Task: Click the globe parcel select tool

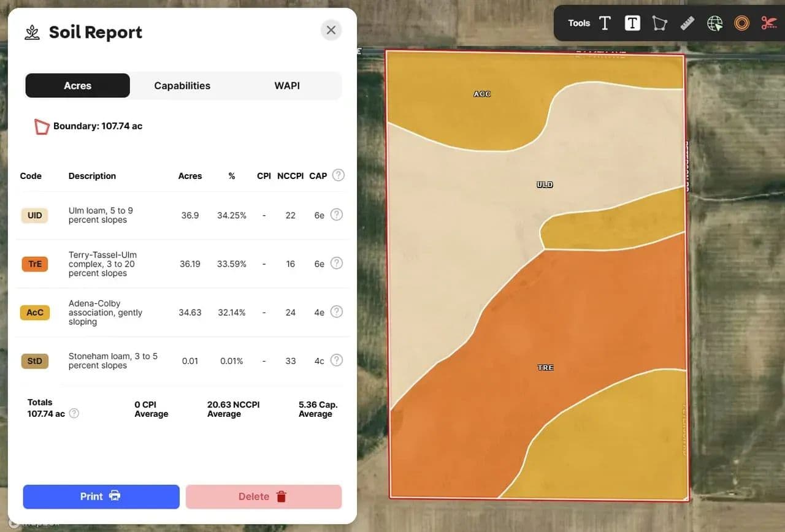Action: (x=714, y=23)
